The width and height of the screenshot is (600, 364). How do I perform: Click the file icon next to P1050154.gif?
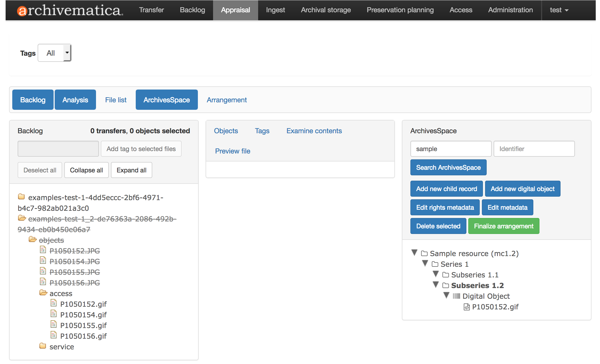coord(54,314)
